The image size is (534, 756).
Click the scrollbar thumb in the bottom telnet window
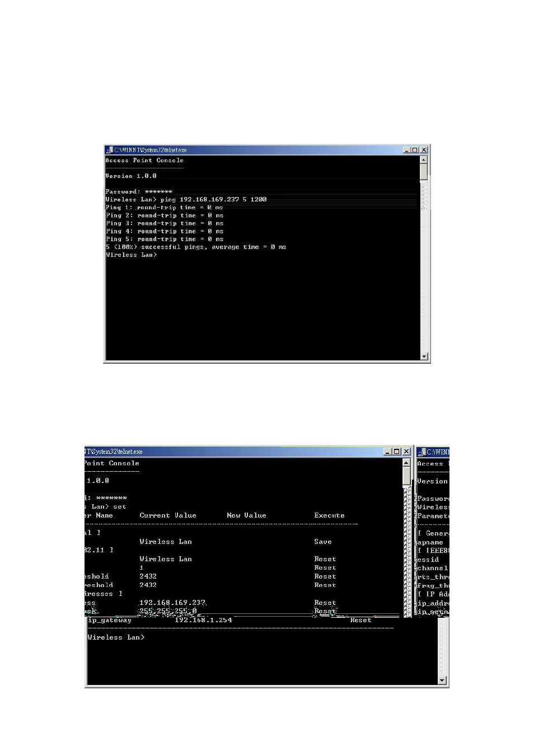(406, 476)
